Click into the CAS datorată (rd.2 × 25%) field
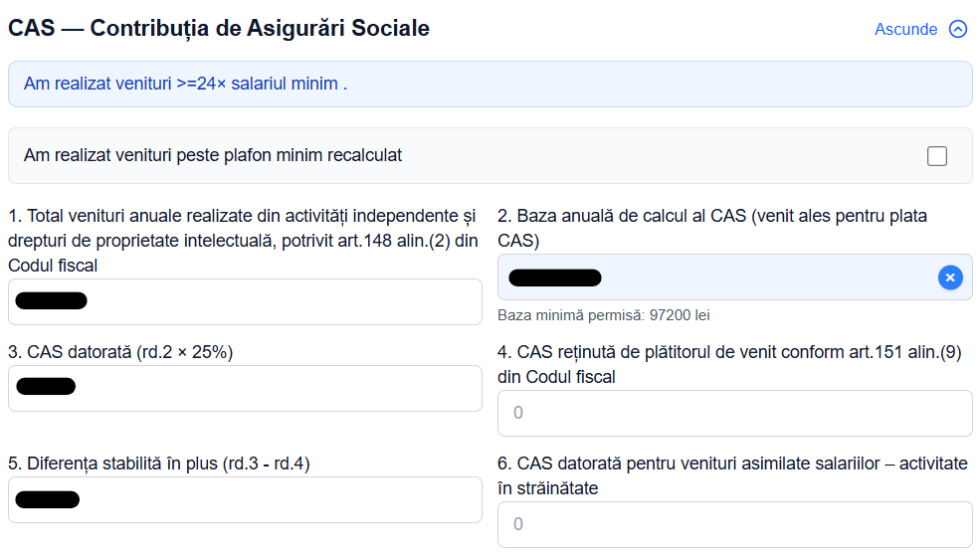The height and width of the screenshot is (558, 980). click(x=245, y=388)
